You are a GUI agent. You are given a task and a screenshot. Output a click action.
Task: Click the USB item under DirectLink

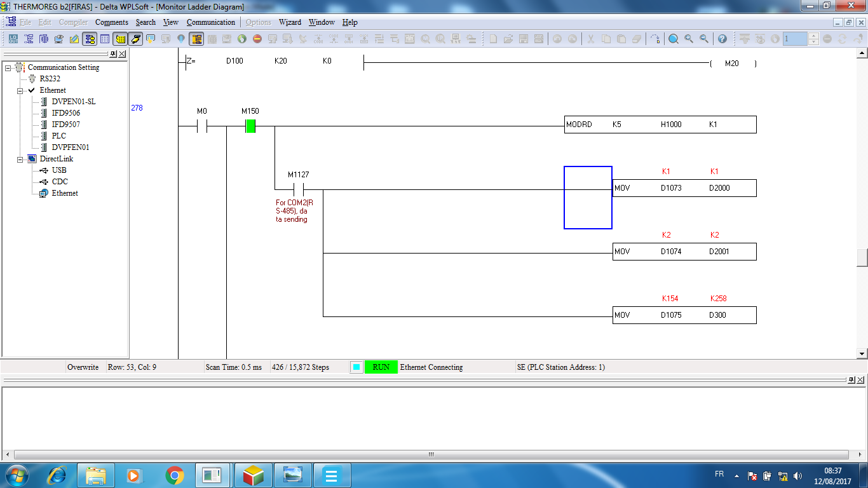59,170
